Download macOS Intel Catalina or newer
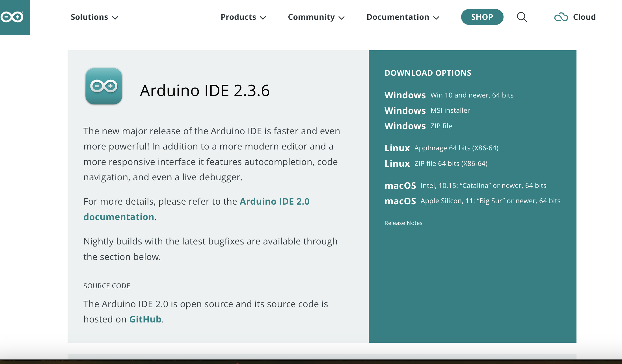The height and width of the screenshot is (364, 622). click(x=465, y=185)
